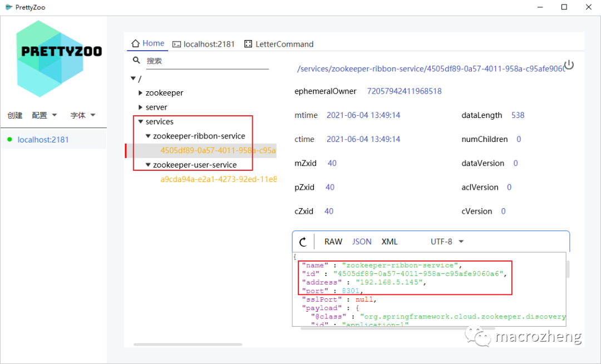The image size is (601, 364).
Task: Click the ephemeralOwner value 72057942411968518
Action: pos(405,91)
